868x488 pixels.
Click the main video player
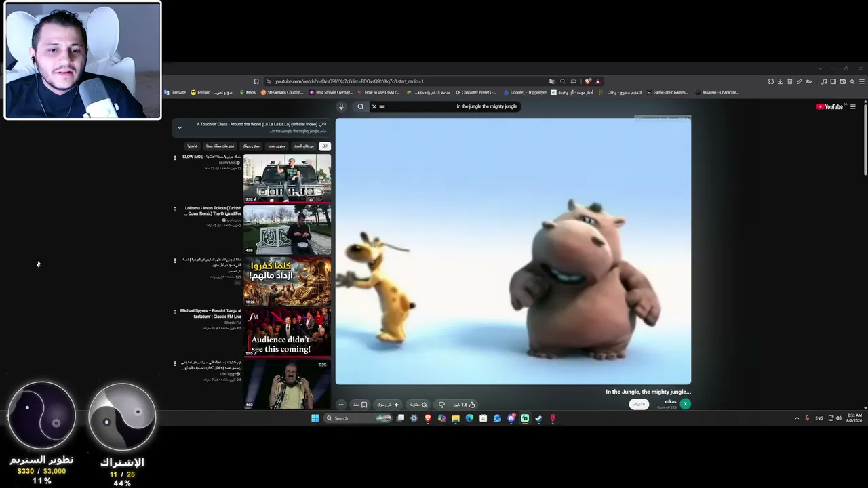[x=513, y=251]
